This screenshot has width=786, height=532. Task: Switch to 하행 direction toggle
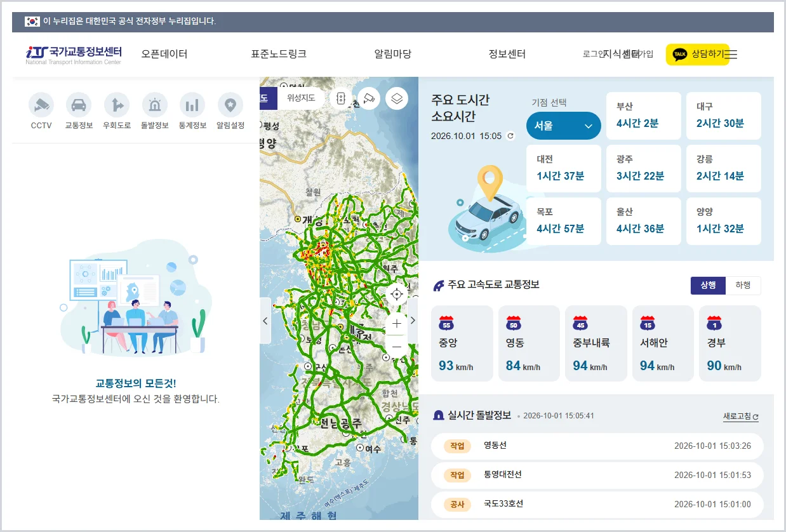(x=743, y=286)
